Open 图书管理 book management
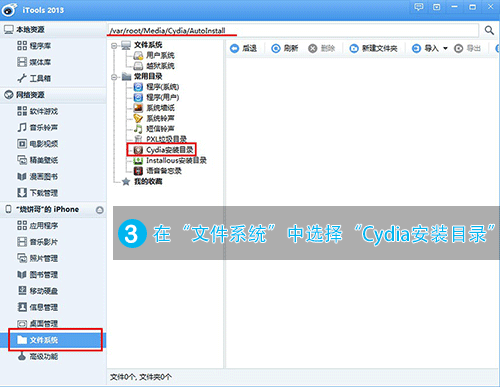The height and width of the screenshot is (387, 500). pyautogui.click(x=38, y=275)
